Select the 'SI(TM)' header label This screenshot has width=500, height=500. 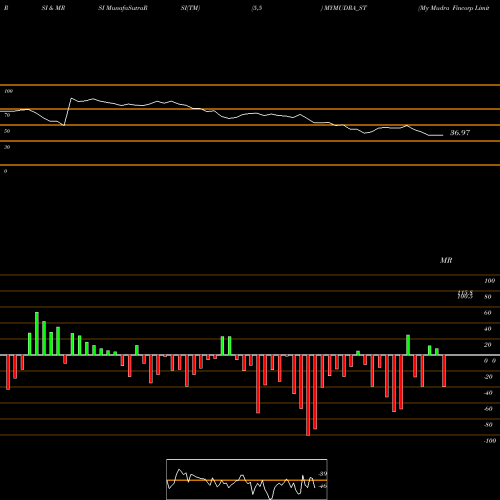click(190, 8)
